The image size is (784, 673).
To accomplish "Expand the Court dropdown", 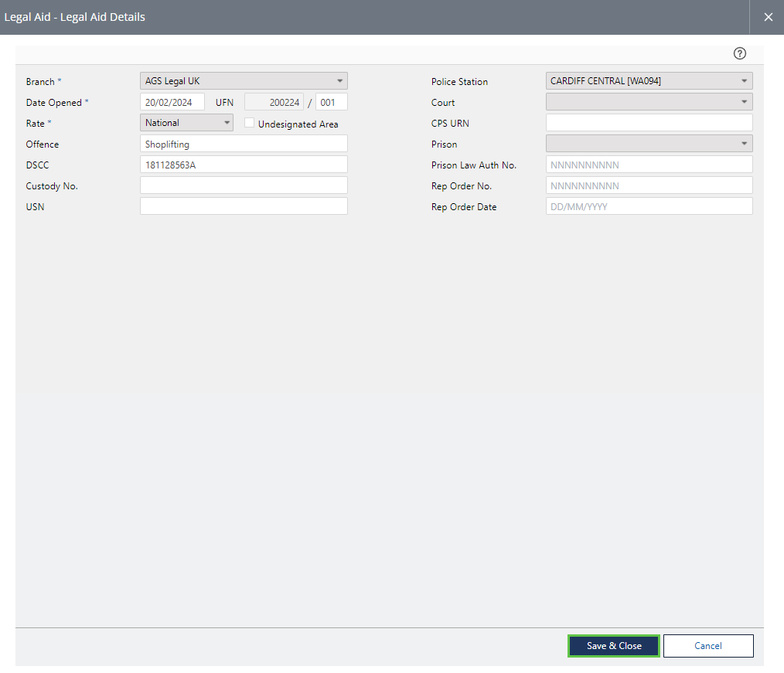I will click(x=649, y=102).
